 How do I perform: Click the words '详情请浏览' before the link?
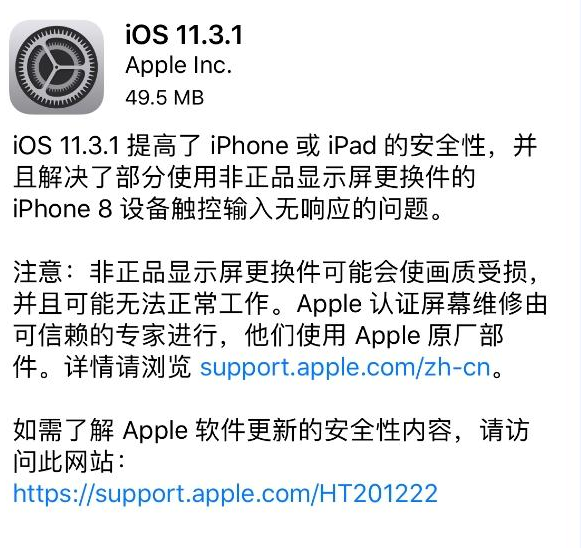(128, 367)
